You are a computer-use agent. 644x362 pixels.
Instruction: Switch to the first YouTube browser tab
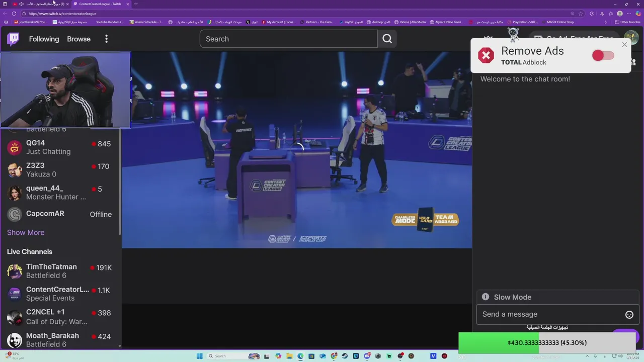click(40, 4)
